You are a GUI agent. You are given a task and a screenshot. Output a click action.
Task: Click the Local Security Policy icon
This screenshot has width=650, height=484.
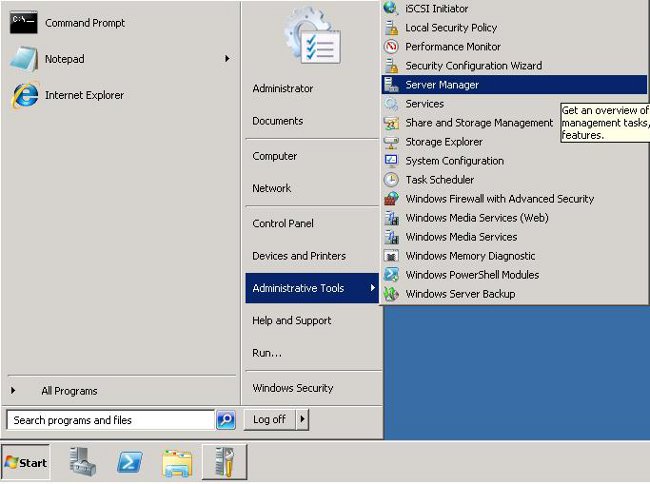point(391,27)
